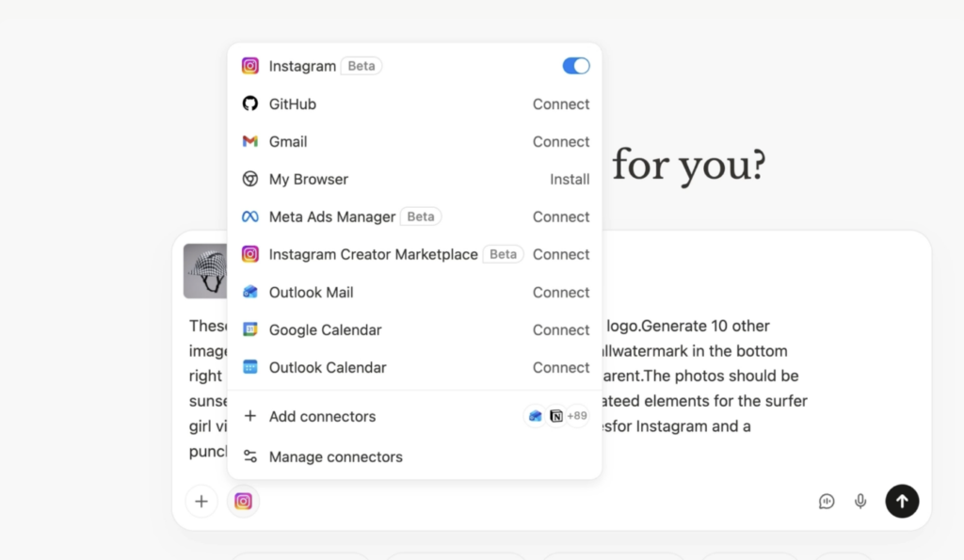Click the Gmail row label
This screenshot has height=560, width=964.
click(288, 141)
